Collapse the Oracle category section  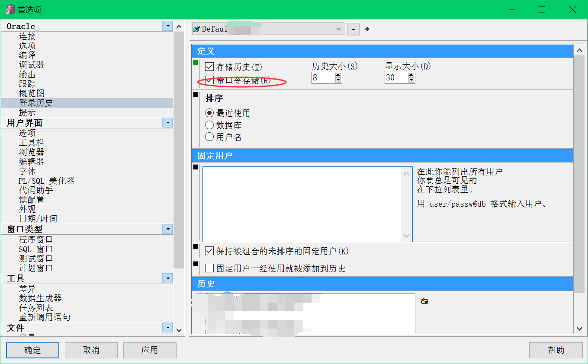click(x=167, y=26)
